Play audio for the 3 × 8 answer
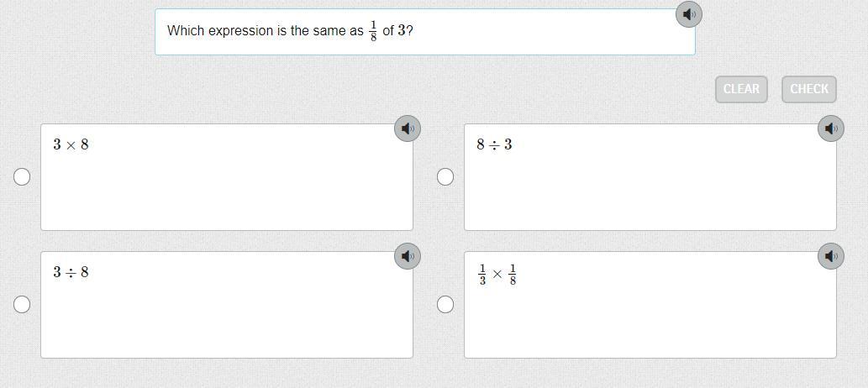This screenshot has height=388, width=868. 408,128
